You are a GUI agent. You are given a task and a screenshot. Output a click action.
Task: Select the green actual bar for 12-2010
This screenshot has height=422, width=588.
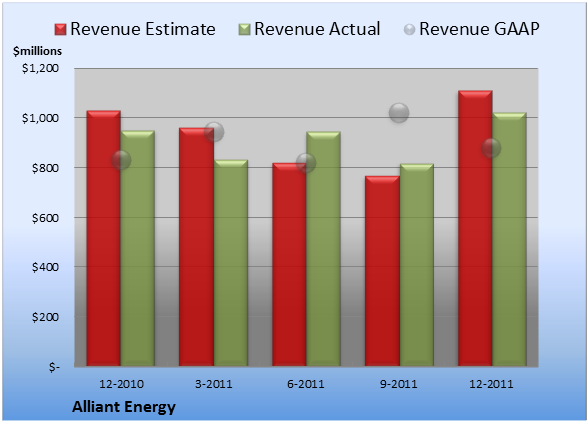(138, 248)
